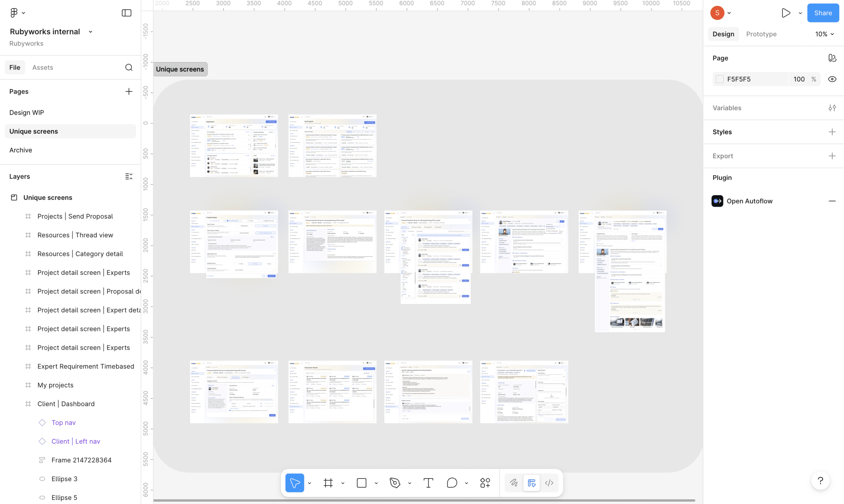Toggle page background color visibility
844x504 pixels.
[x=832, y=79]
